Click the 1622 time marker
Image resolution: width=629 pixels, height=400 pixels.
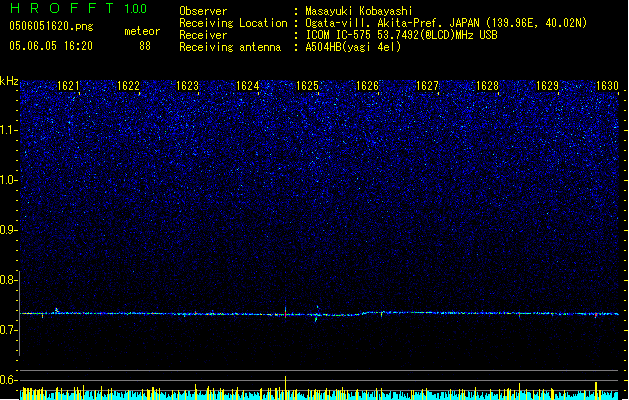(128, 85)
